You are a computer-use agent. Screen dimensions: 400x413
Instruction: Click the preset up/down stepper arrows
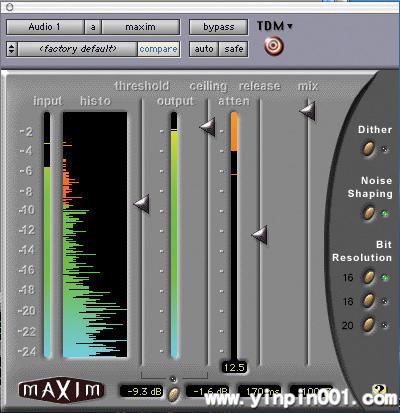[x=12, y=49]
